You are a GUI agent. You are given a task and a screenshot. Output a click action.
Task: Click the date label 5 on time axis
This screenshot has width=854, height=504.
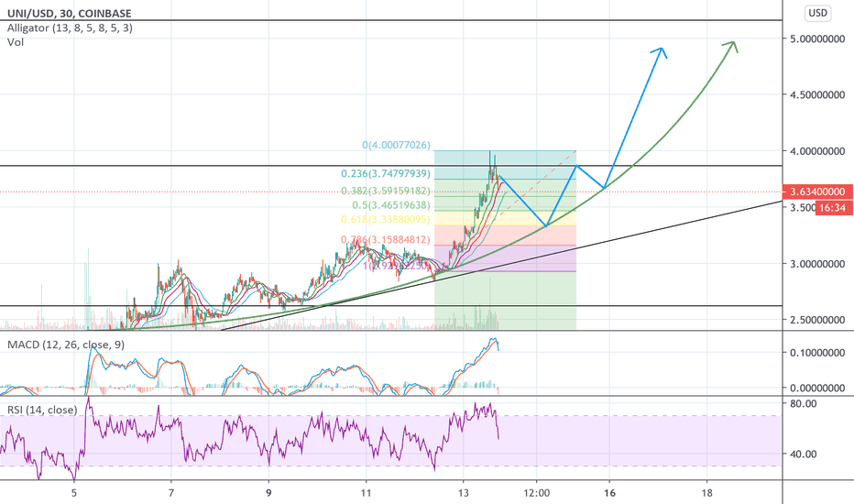click(x=74, y=493)
